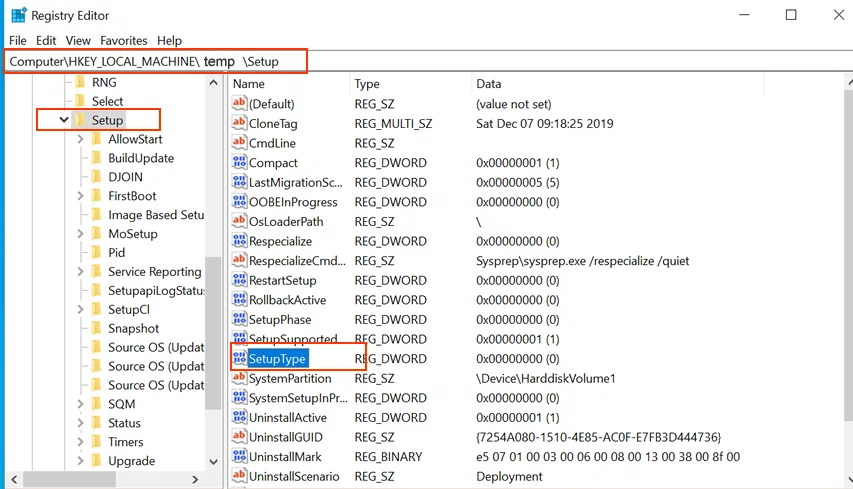
Task: Click the DWORD icon beside RollbackActive
Action: [239, 299]
